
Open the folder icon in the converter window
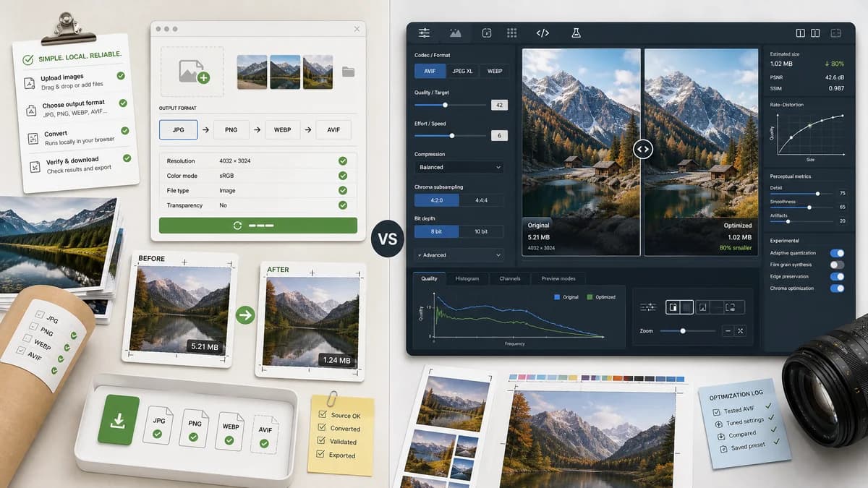pos(348,72)
